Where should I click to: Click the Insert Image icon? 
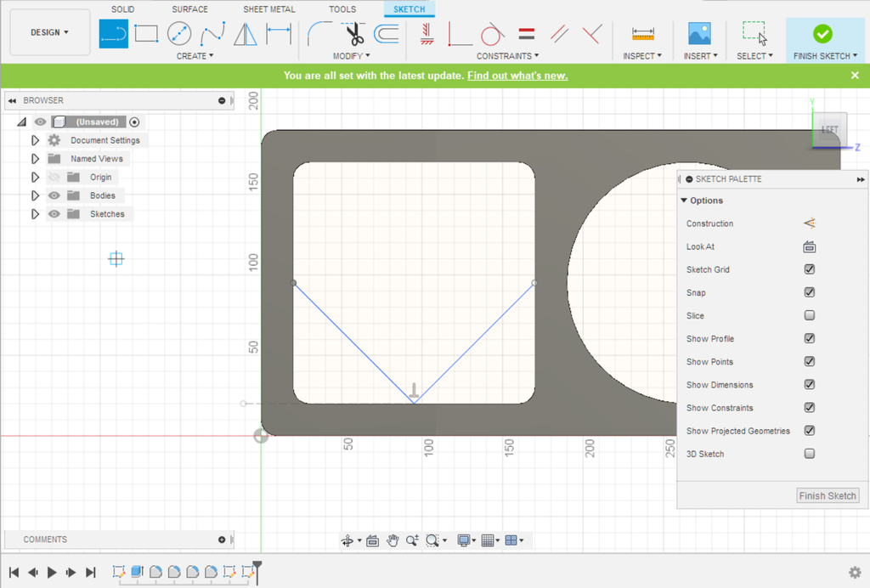pos(699,34)
